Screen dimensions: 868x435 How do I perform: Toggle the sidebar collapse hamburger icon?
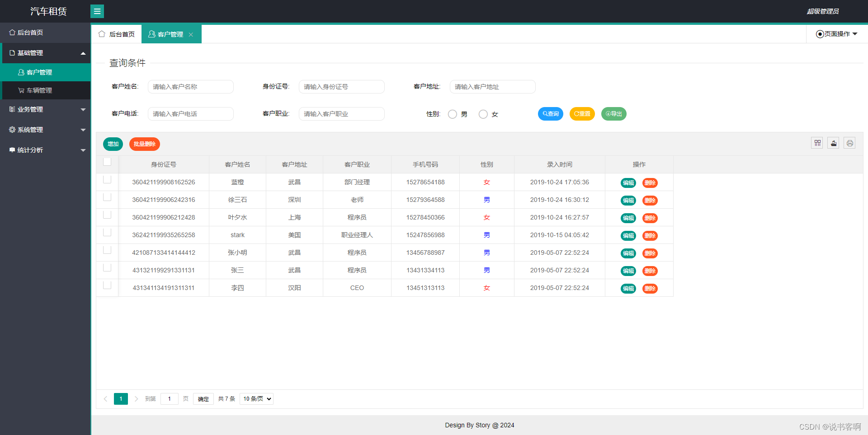tap(97, 11)
